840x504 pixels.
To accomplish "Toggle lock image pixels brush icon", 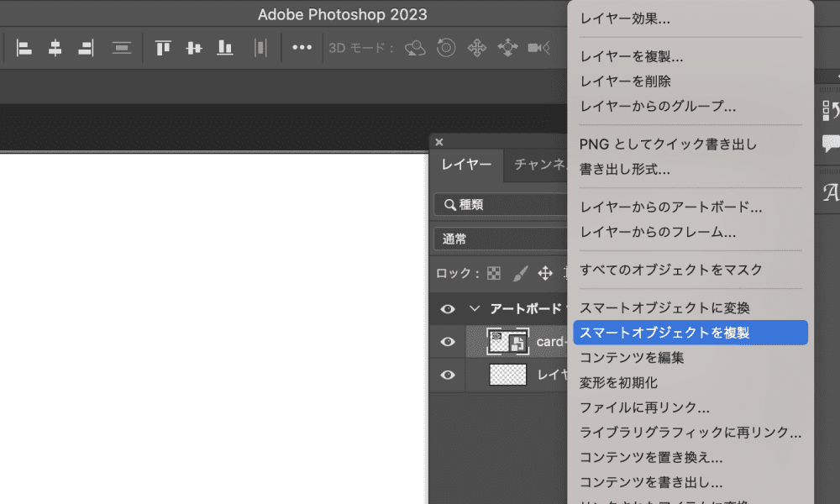I will [520, 274].
